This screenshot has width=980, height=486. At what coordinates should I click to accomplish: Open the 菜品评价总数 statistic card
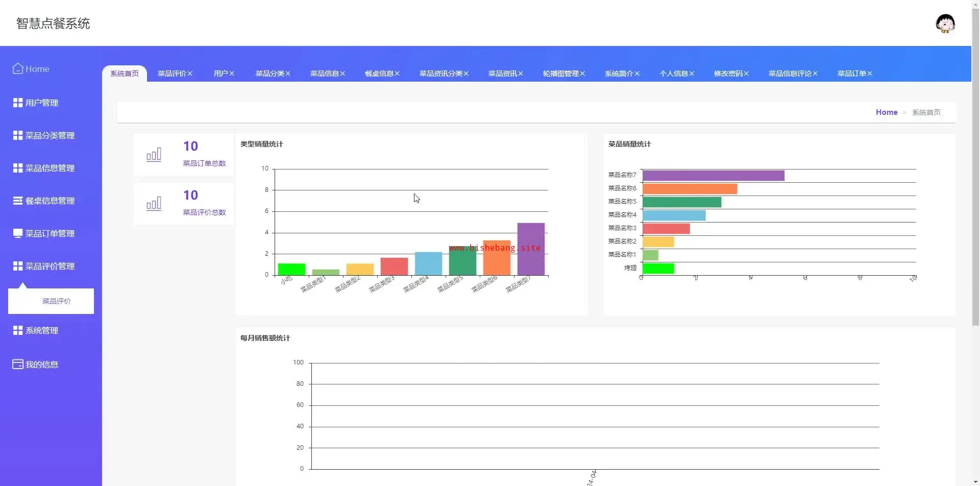[x=184, y=204]
